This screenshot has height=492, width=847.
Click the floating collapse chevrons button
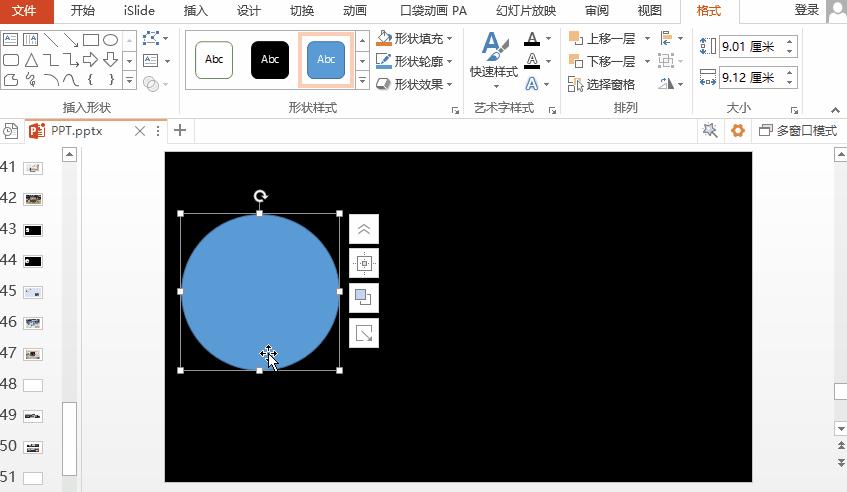(364, 229)
